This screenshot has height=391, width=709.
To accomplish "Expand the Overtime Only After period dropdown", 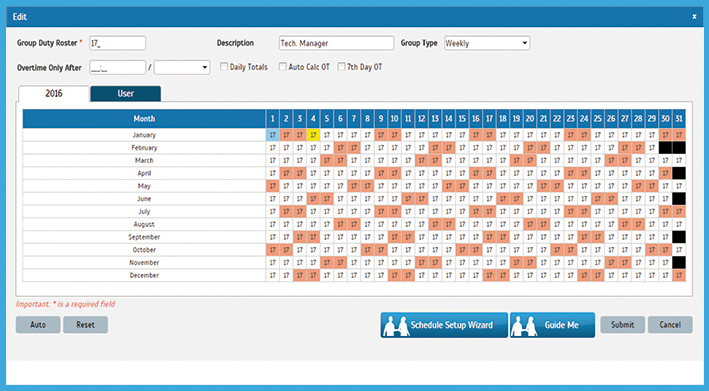I will pyautogui.click(x=182, y=68).
